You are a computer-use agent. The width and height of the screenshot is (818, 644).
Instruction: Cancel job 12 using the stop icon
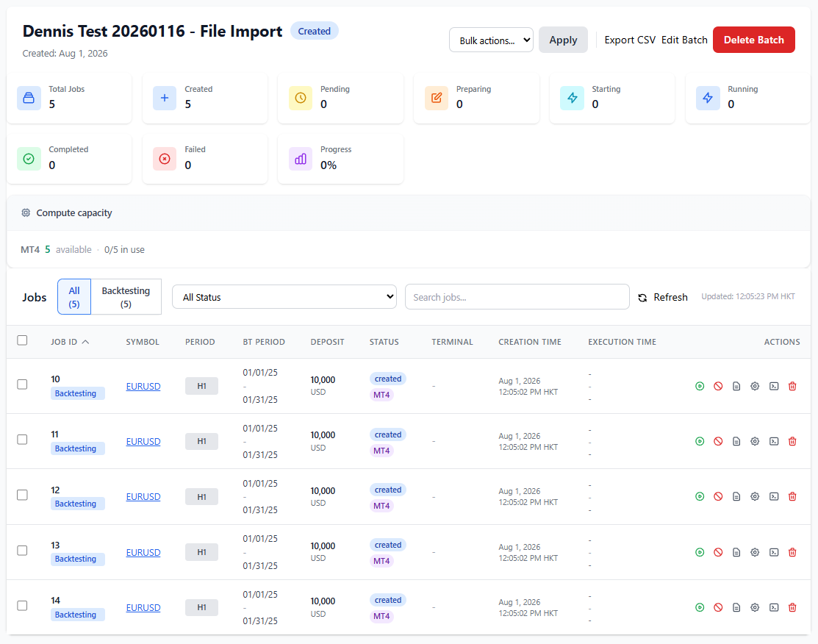718,496
